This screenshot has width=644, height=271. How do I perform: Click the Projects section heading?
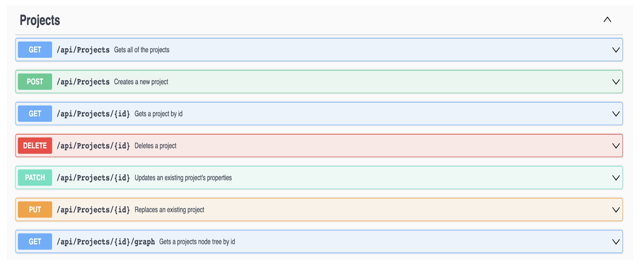[40, 20]
